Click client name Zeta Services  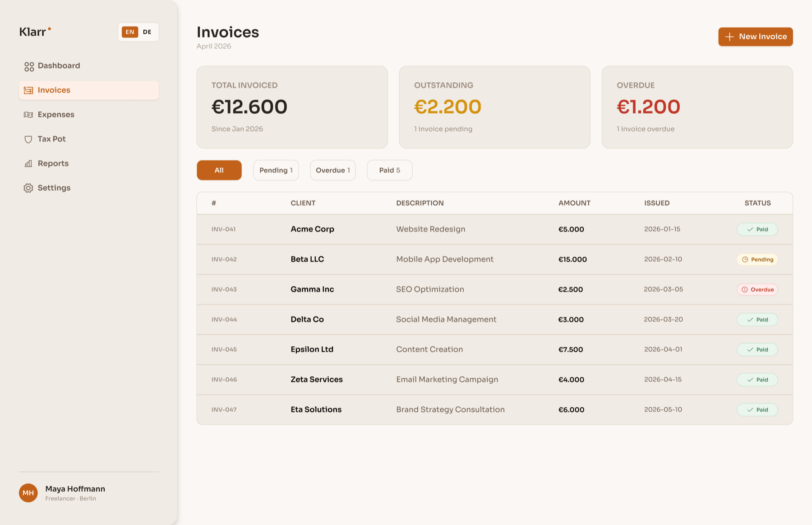317,380
